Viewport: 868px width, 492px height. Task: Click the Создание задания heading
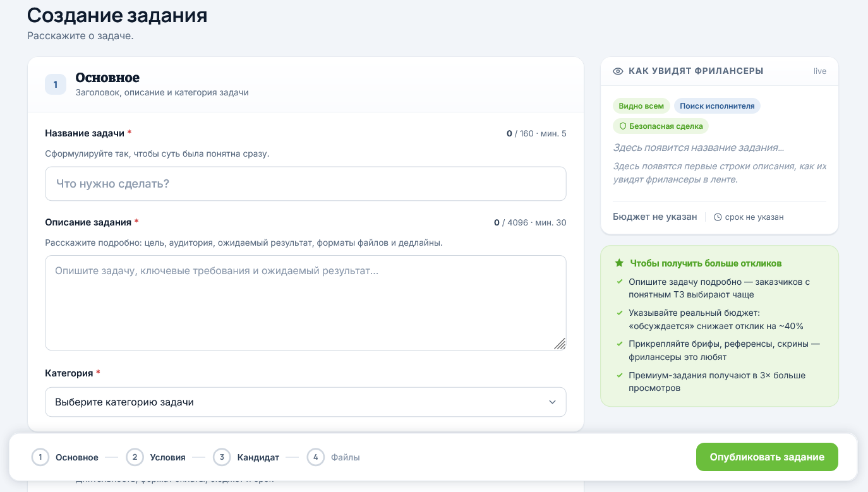(118, 15)
